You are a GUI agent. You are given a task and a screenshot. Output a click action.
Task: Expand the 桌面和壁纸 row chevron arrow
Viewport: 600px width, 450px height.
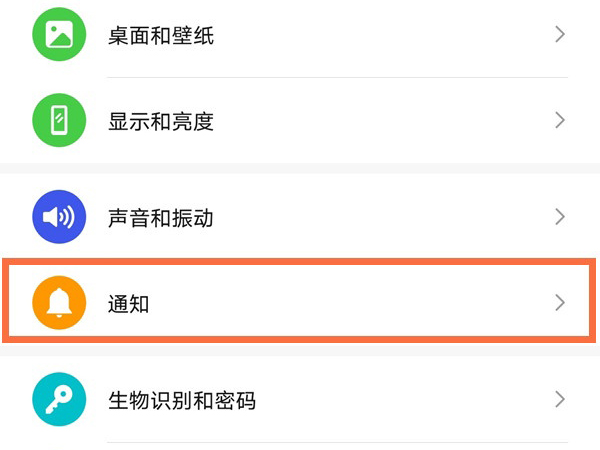point(560,36)
